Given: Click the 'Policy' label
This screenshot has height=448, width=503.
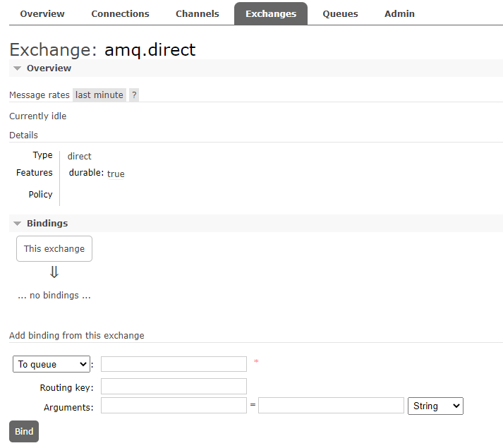Looking at the screenshot, I should click(40, 195).
